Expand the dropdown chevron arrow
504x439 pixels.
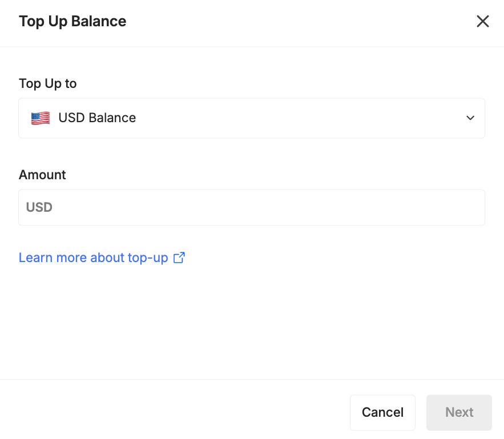[x=470, y=118]
